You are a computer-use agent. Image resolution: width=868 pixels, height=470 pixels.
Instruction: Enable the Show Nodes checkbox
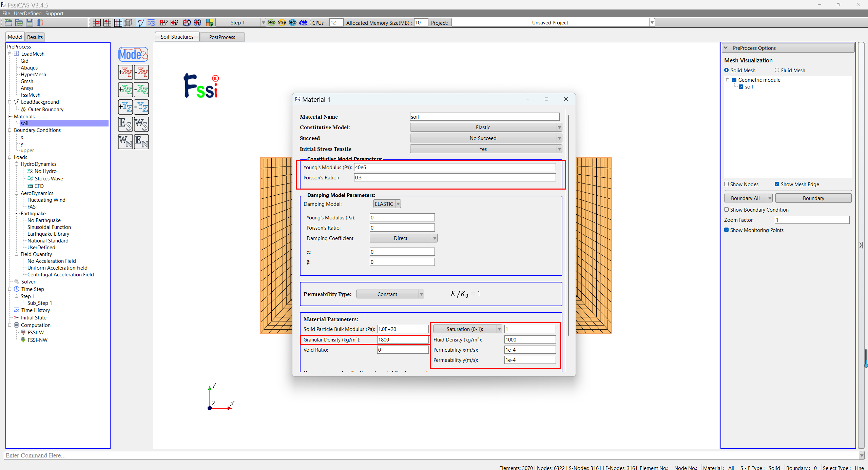(726, 184)
